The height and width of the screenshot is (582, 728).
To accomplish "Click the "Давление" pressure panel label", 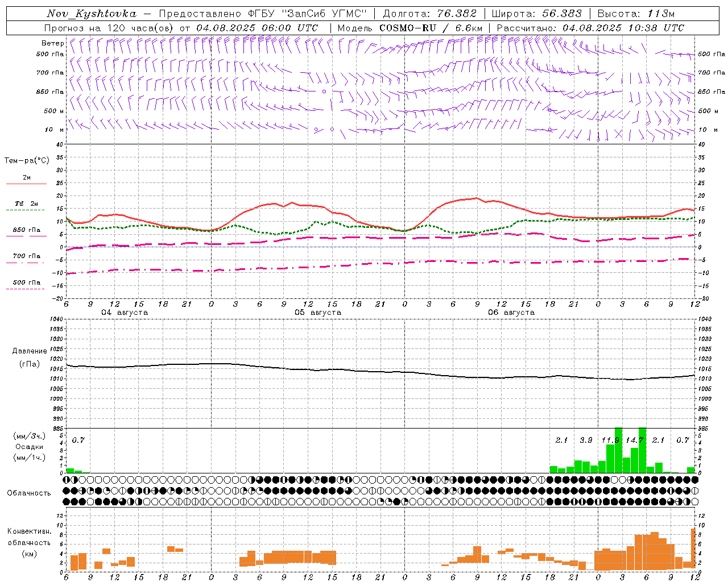I will coord(30,351).
